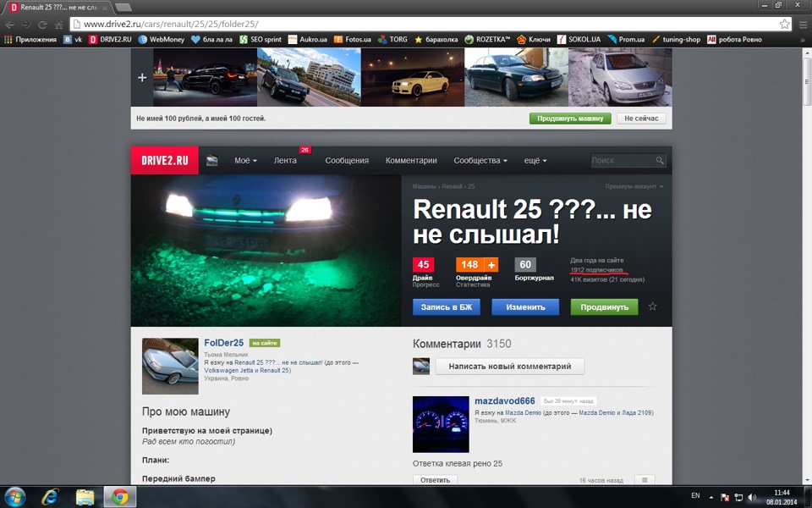Click Ответить under mazdavod666's comment

click(x=435, y=480)
